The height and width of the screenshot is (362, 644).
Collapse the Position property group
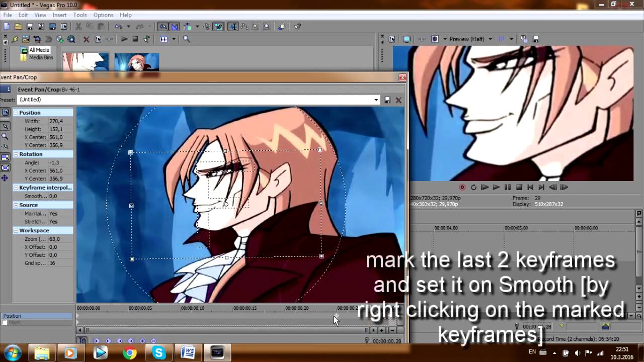click(x=16, y=113)
